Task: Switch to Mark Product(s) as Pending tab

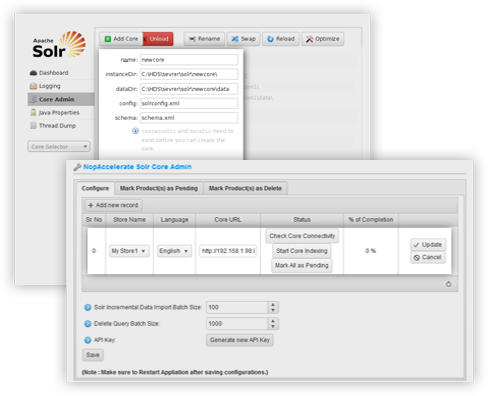Action: [159, 188]
